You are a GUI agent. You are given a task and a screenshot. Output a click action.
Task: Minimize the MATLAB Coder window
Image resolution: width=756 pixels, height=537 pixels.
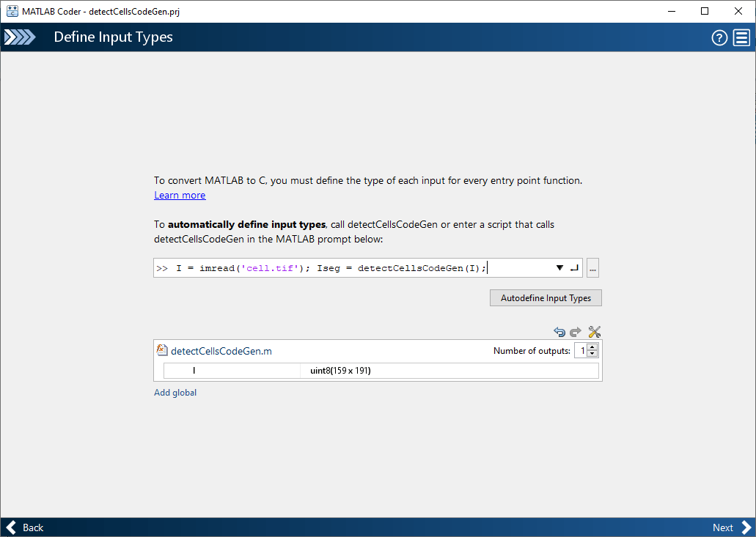671,11
